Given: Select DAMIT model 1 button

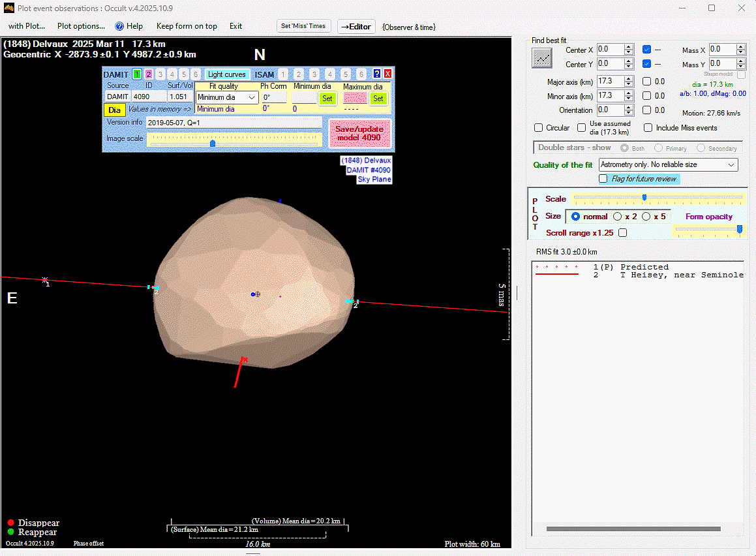Looking at the screenshot, I should click(x=137, y=74).
